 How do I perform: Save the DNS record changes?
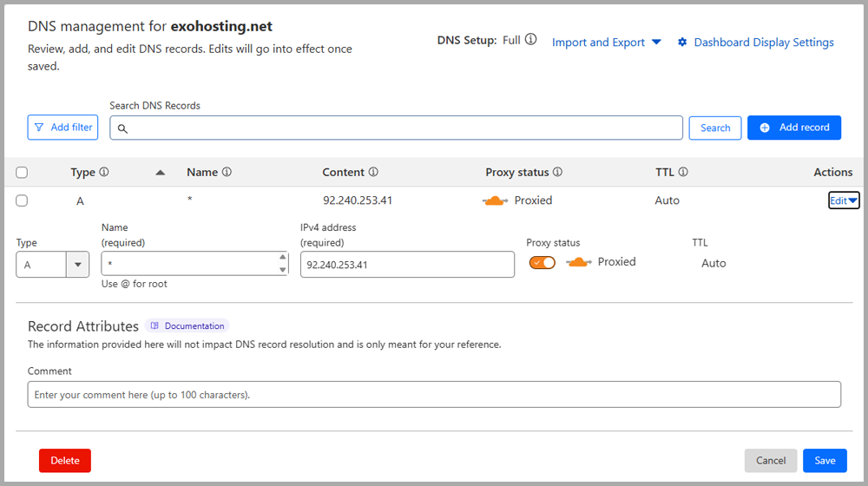825,461
